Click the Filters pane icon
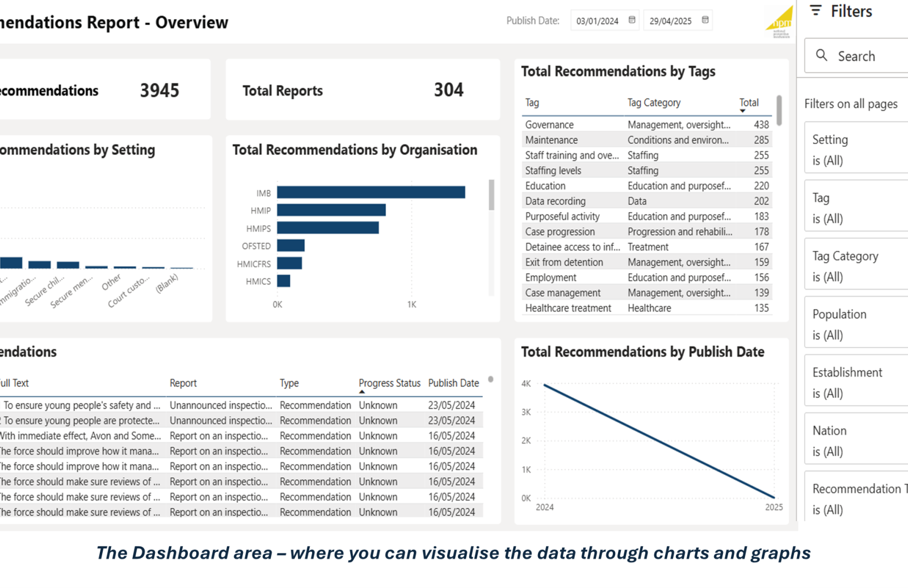The image size is (908, 588). point(815,11)
